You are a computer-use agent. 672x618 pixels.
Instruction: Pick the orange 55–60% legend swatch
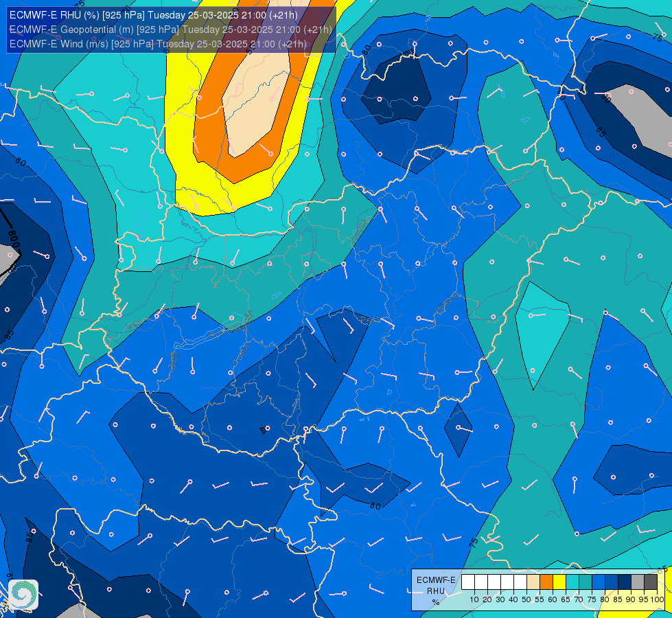coord(546,582)
